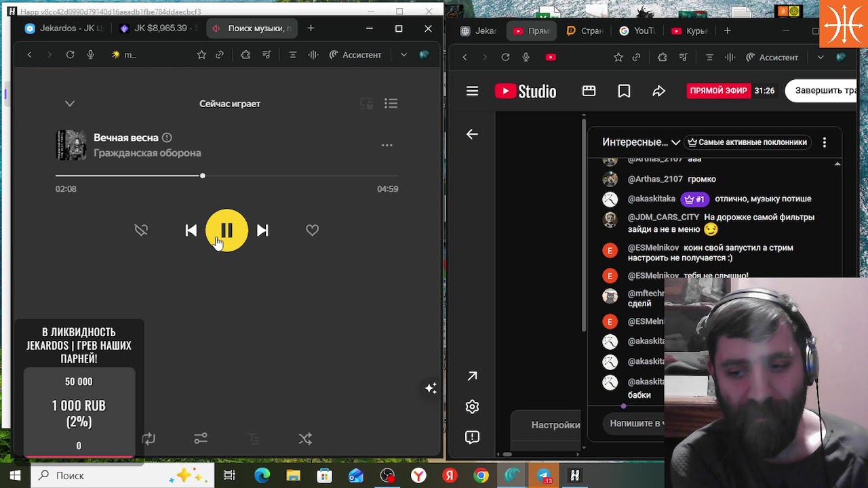
Task: Open Ассистент in the music browser
Action: point(355,55)
